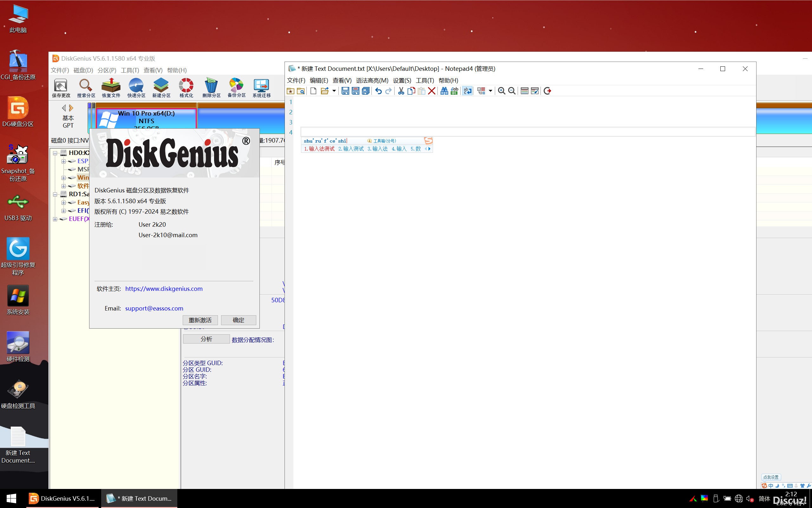Click DiskGenius 删除分区 toolbar icon

click(211, 88)
